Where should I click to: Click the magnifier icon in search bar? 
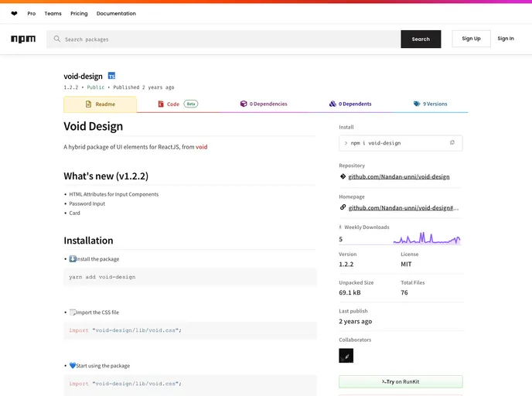[x=57, y=39]
